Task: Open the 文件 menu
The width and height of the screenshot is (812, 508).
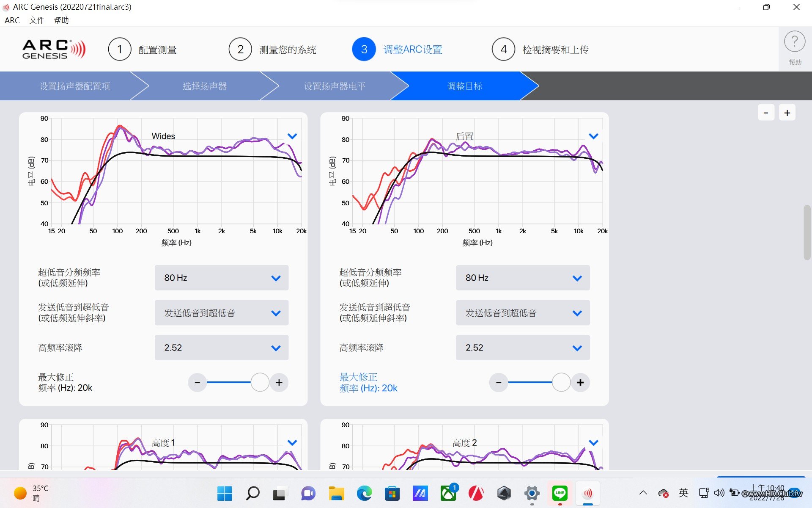Action: 37,20
